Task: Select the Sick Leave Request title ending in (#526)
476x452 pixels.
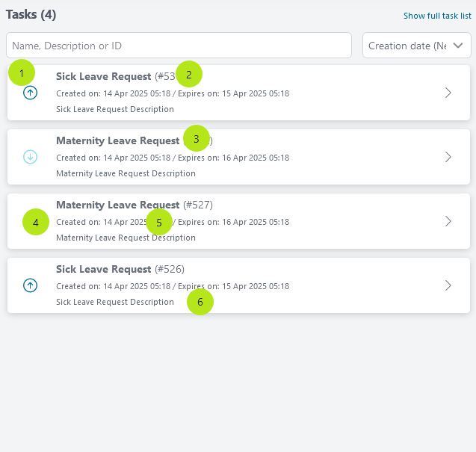Action: pos(120,269)
